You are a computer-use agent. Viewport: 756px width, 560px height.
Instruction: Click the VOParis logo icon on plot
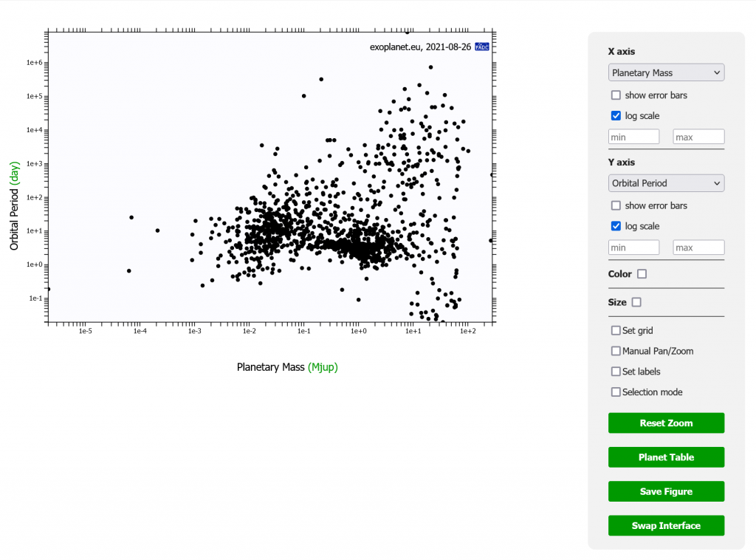[481, 47]
